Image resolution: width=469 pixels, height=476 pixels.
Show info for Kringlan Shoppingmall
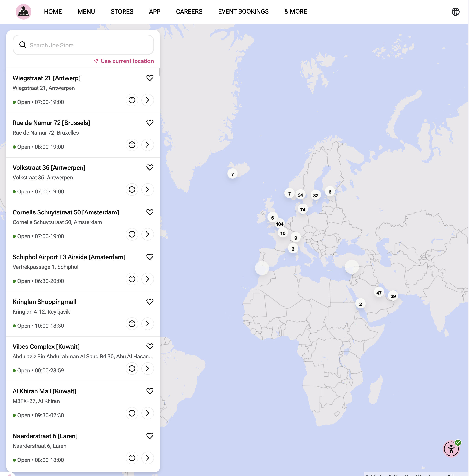tap(132, 324)
